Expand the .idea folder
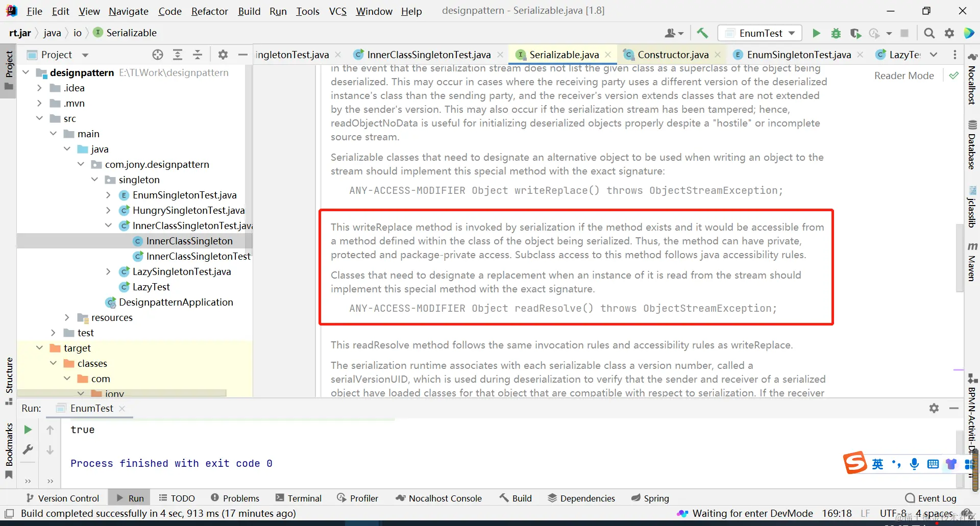This screenshot has height=526, width=980. tap(39, 88)
